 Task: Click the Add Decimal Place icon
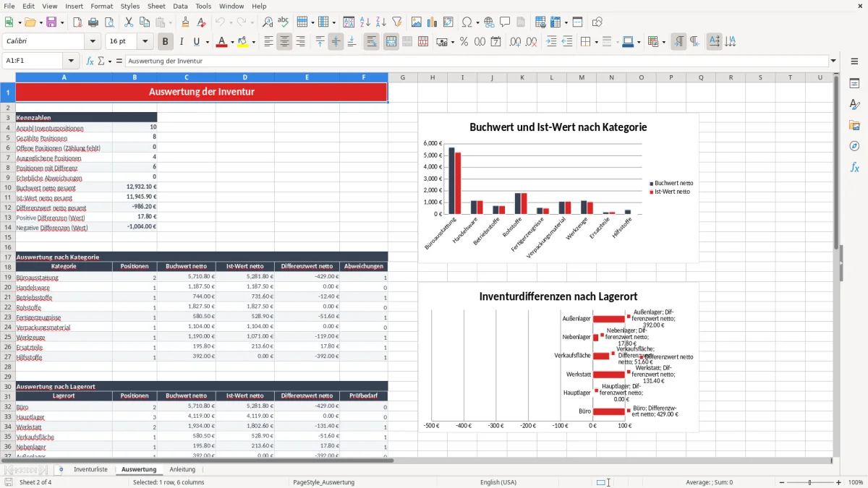pyautogui.click(x=515, y=42)
